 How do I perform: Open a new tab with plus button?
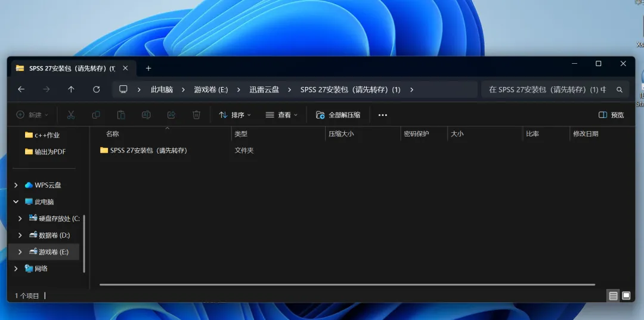(148, 68)
